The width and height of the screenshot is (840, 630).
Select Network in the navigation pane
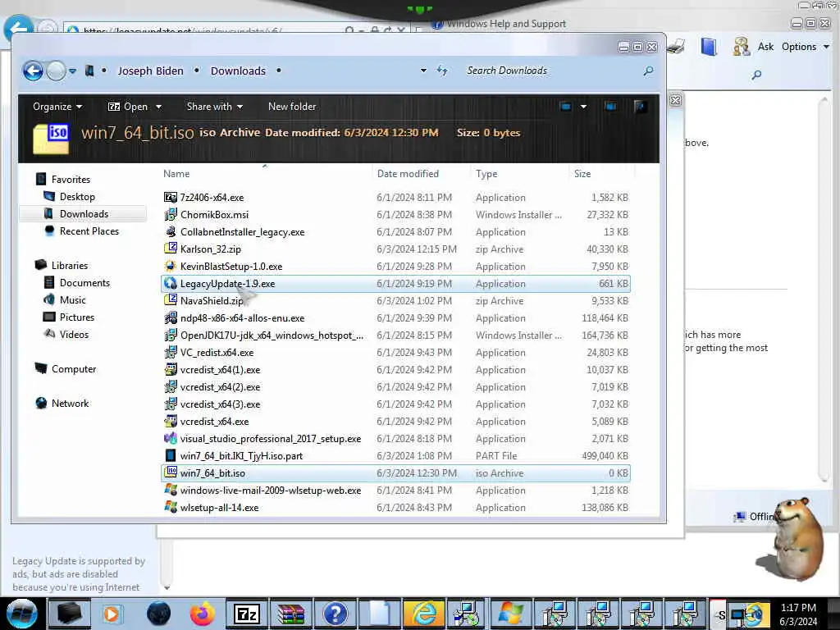[71, 403]
